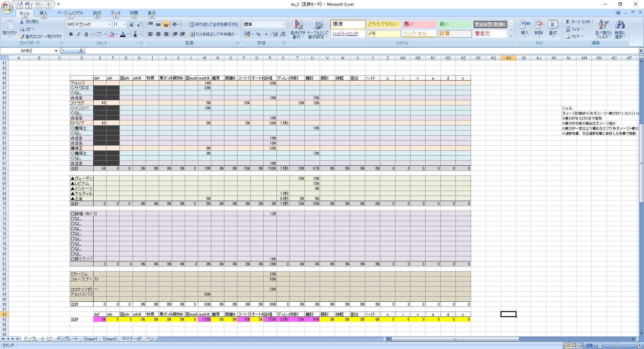Click the Decrease font size icon
The height and width of the screenshot is (349, 644).
coord(139,24)
